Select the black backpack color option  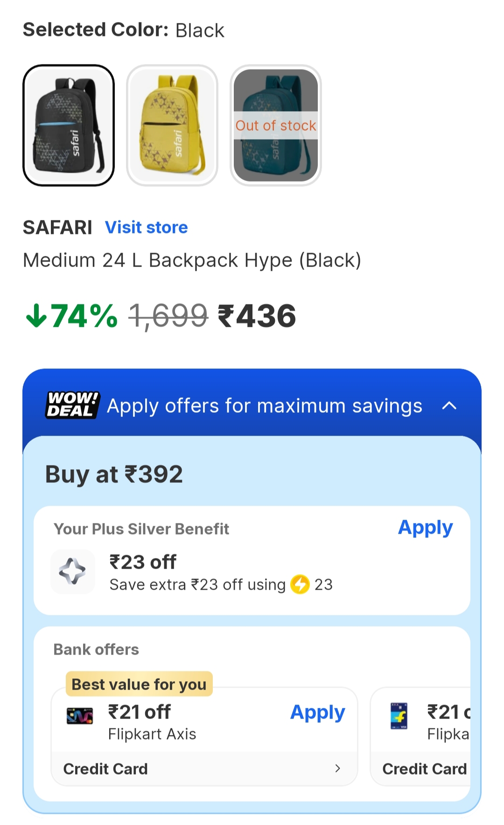(x=69, y=125)
